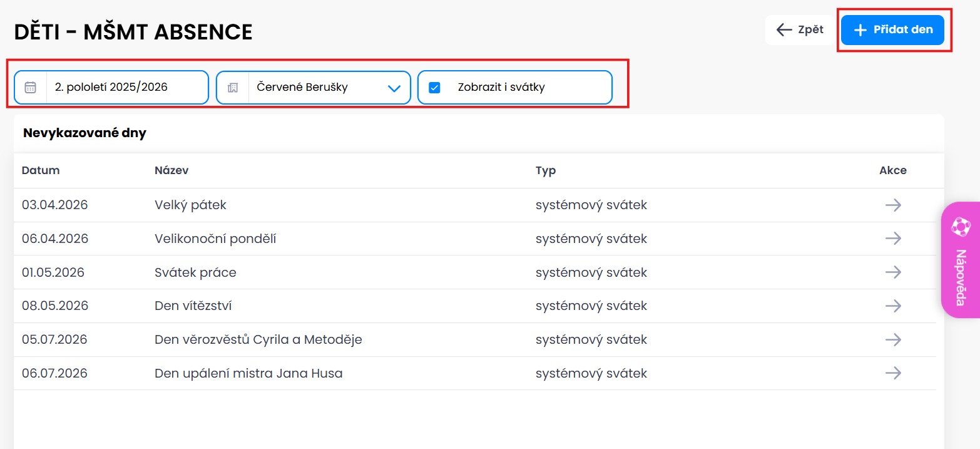Select the date 05.07.2026
This screenshot has height=449, width=980.
point(54,339)
